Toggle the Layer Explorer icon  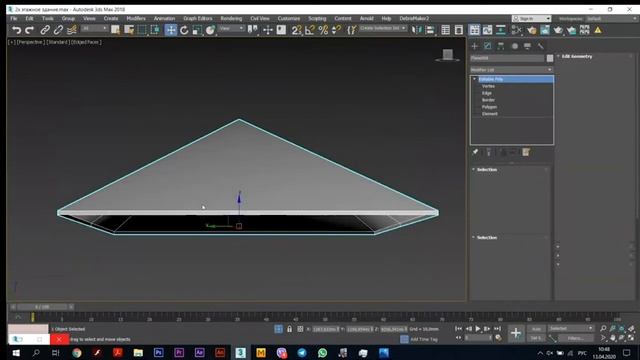coord(459,30)
